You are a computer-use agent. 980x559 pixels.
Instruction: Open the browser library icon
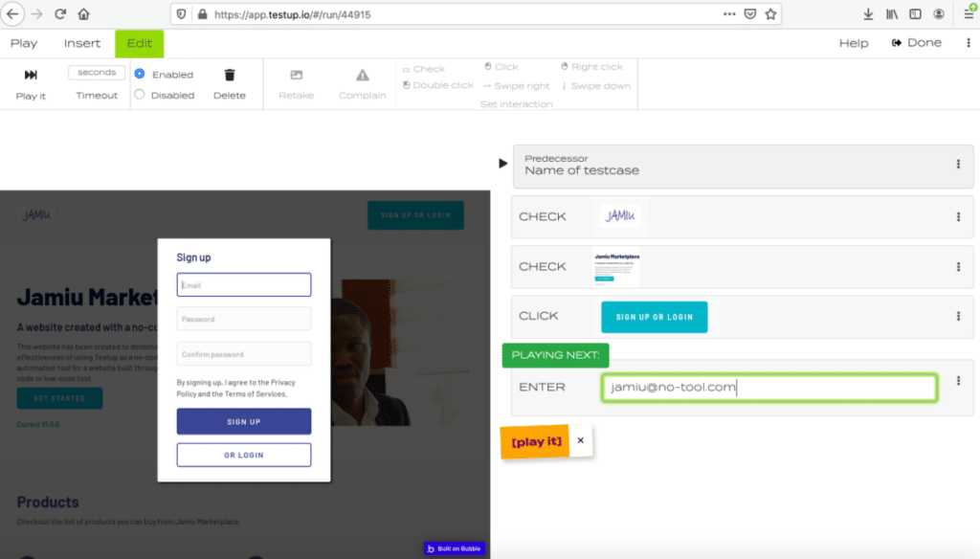(892, 13)
